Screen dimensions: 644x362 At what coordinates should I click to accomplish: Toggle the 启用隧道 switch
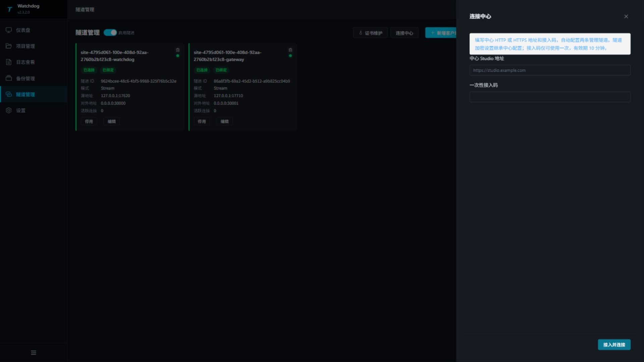pyautogui.click(x=110, y=33)
